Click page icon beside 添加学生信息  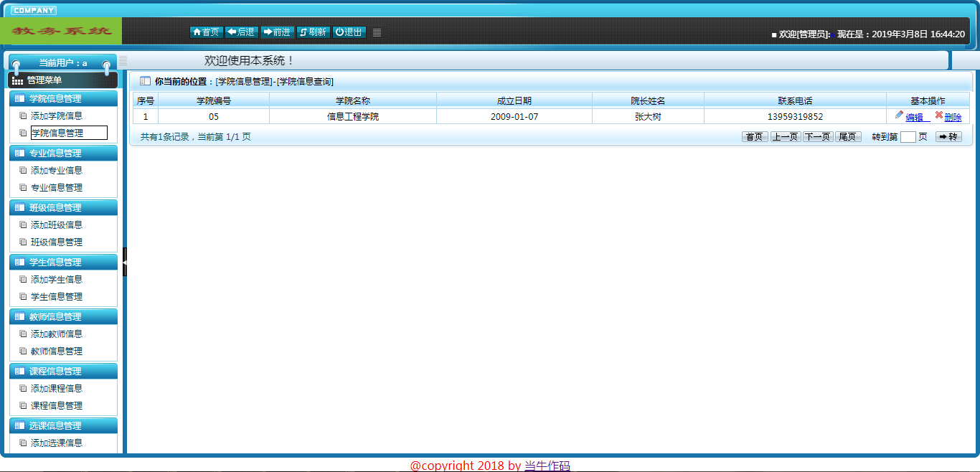[x=23, y=279]
